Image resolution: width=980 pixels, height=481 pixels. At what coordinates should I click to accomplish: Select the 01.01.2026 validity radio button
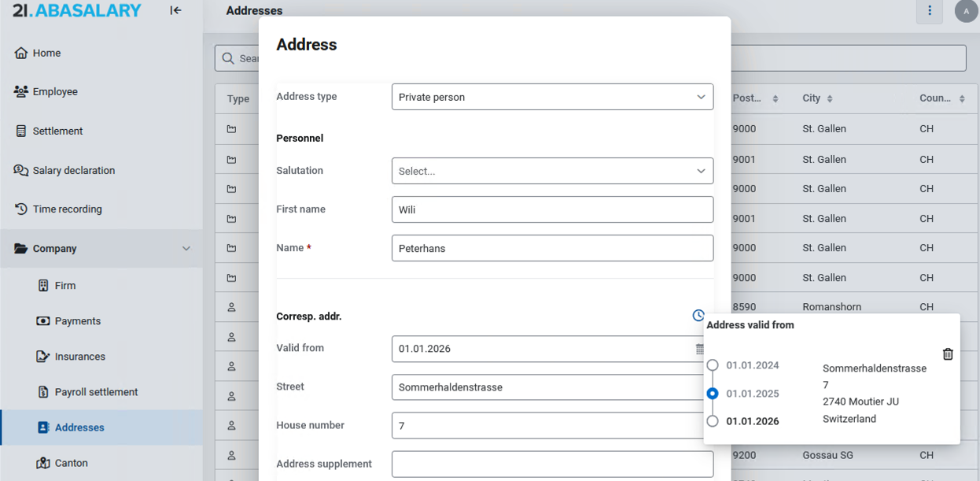[713, 421]
